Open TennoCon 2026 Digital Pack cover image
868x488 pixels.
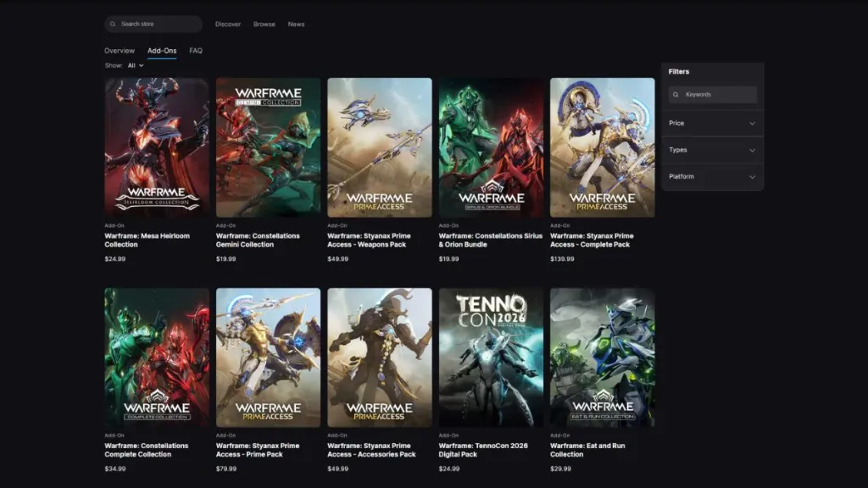click(x=491, y=358)
